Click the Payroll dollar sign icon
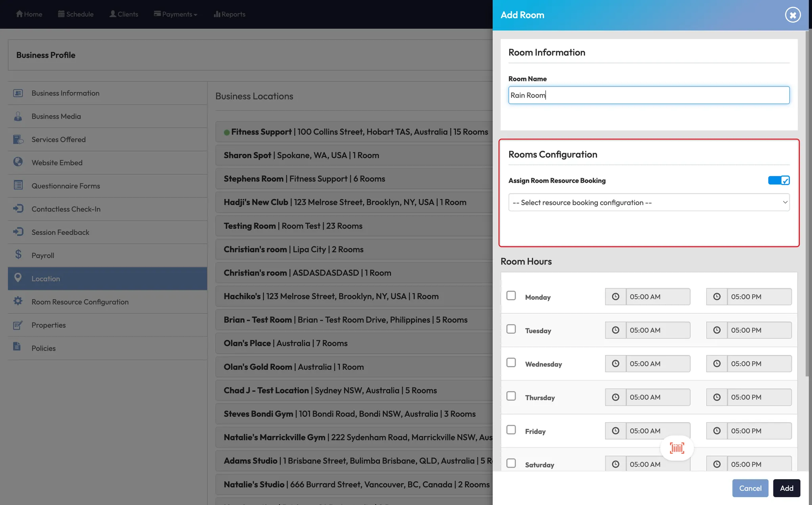This screenshot has width=812, height=505. [x=18, y=255]
